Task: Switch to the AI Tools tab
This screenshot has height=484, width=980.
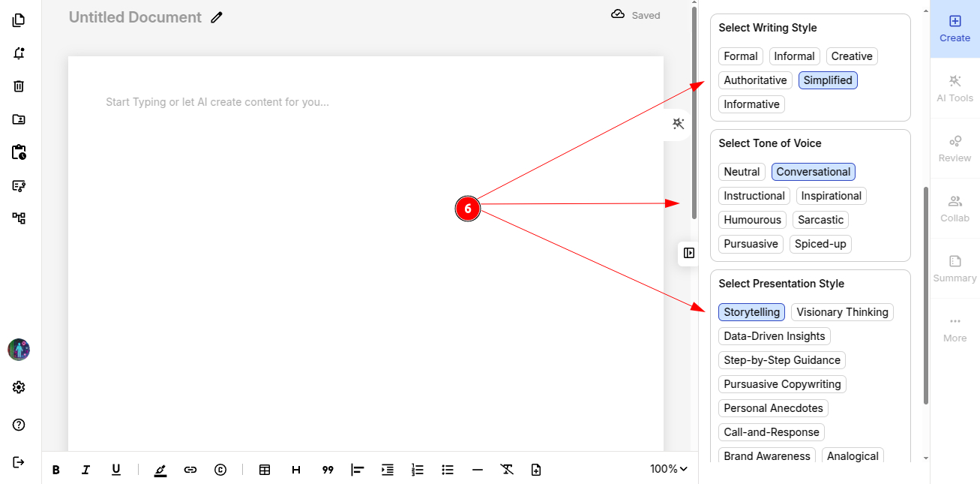Action: click(955, 88)
